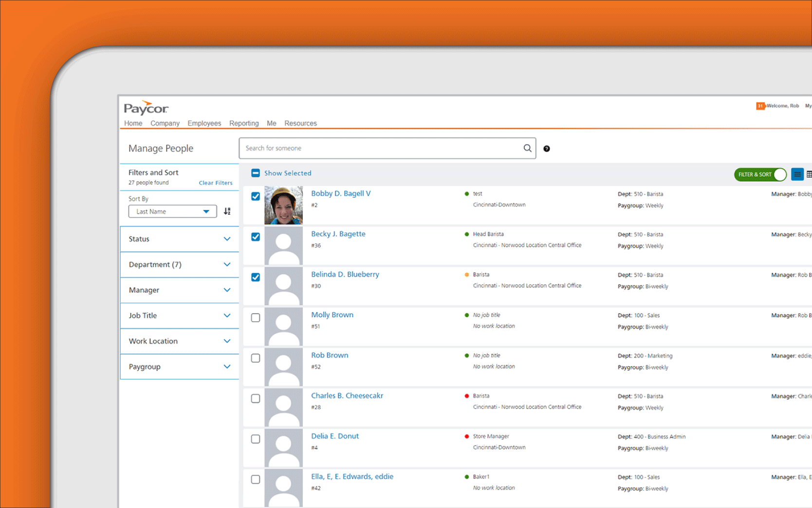Click the "Baker1" job title
This screenshot has width=812, height=508.
pyautogui.click(x=481, y=477)
